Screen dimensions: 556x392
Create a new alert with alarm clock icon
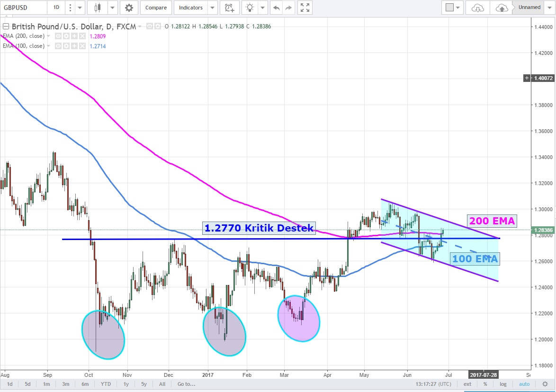229,8
